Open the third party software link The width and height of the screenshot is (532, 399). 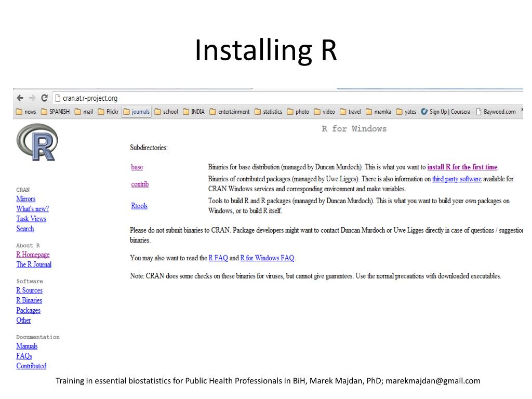coord(457,179)
